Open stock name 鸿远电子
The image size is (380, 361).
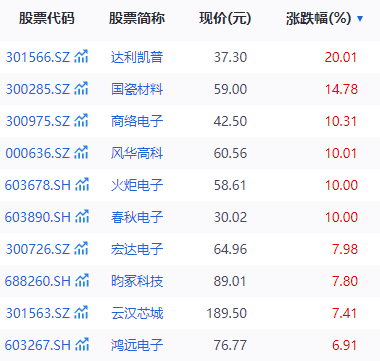(x=137, y=345)
